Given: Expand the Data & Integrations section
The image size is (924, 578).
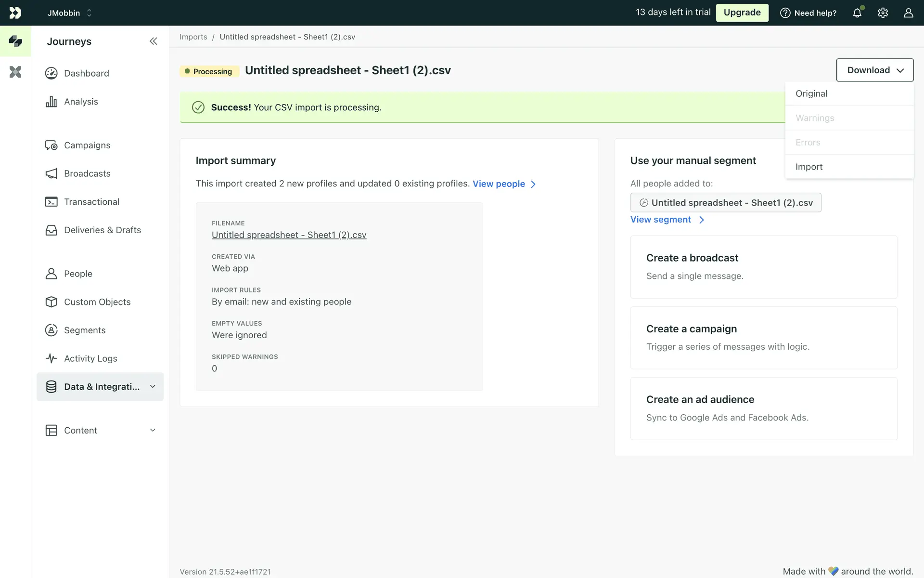Looking at the screenshot, I should [x=153, y=387].
